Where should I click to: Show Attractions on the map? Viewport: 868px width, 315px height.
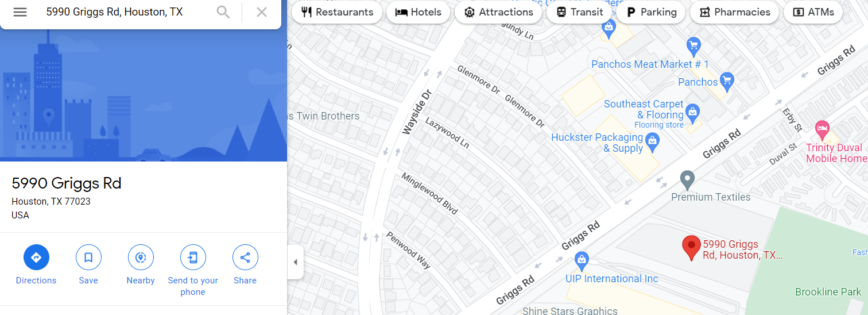(498, 12)
